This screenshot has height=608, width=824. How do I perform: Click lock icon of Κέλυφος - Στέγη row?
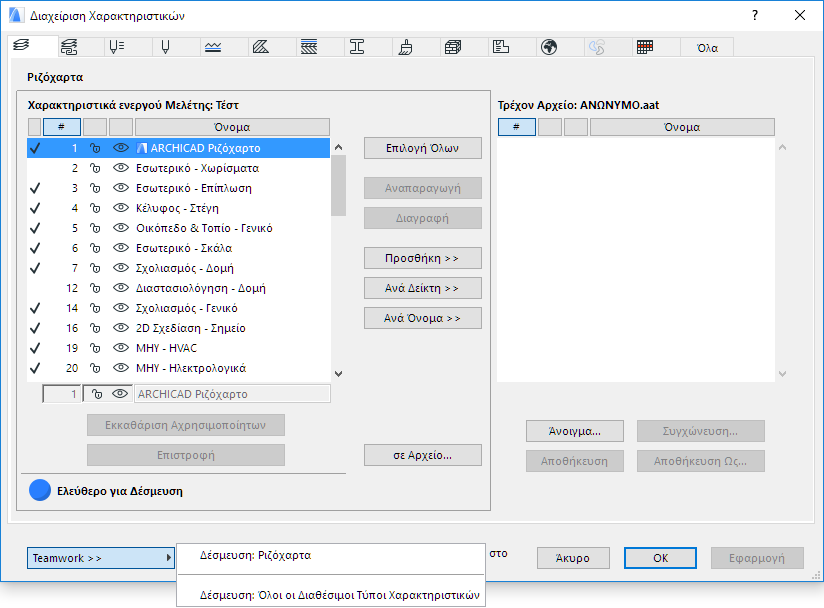[x=95, y=208]
